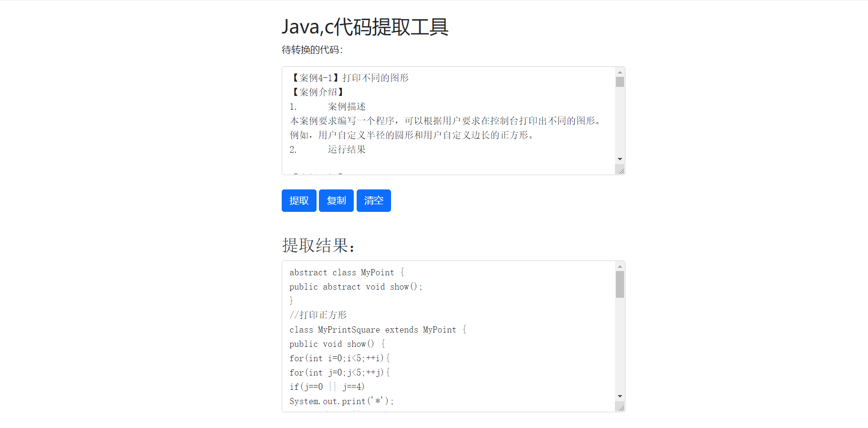Click result textarea scrollbar up arrow
This screenshot has width=868, height=428.
click(x=620, y=266)
